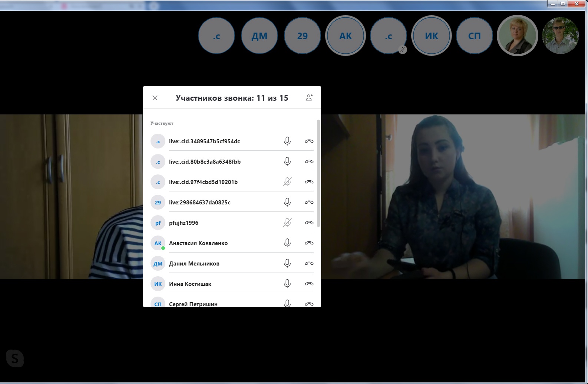Select the 29 participant avatar at top

pyautogui.click(x=302, y=36)
